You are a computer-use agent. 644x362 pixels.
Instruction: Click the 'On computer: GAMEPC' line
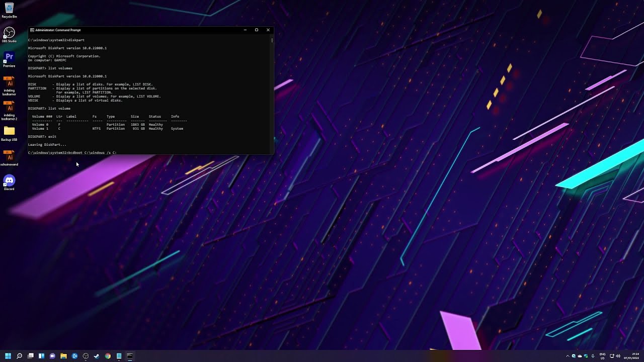[x=48, y=60]
